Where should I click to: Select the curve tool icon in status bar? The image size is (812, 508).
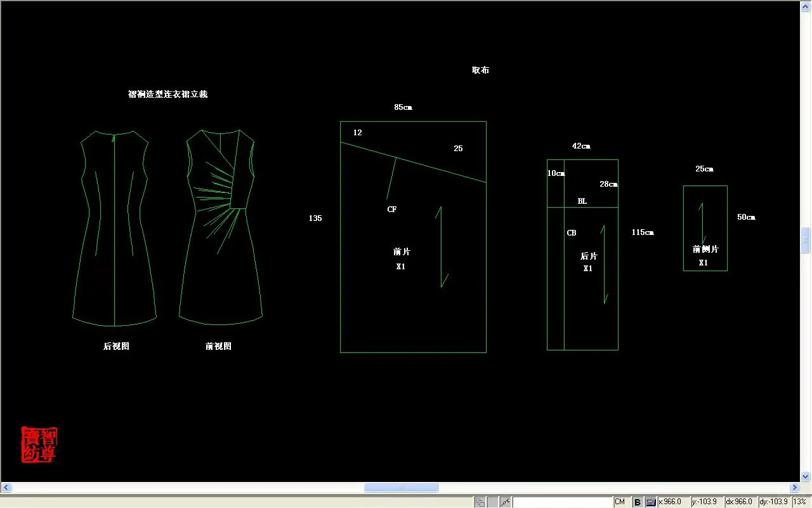tap(506, 502)
